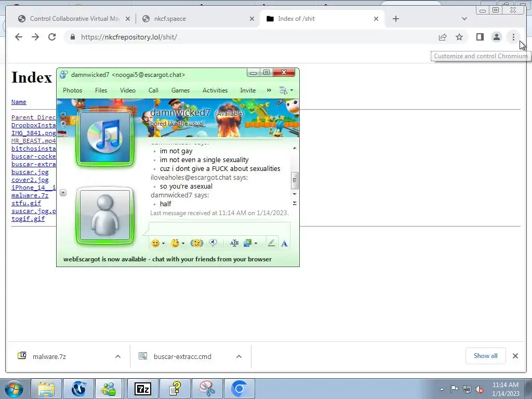Viewport: 532px width, 399px height.
Task: Click the background picture icon
Action: 248,243
